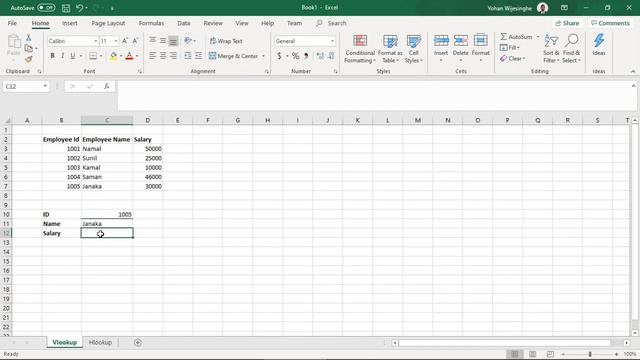Switch to the Hlookup sheet tab

coord(100,342)
